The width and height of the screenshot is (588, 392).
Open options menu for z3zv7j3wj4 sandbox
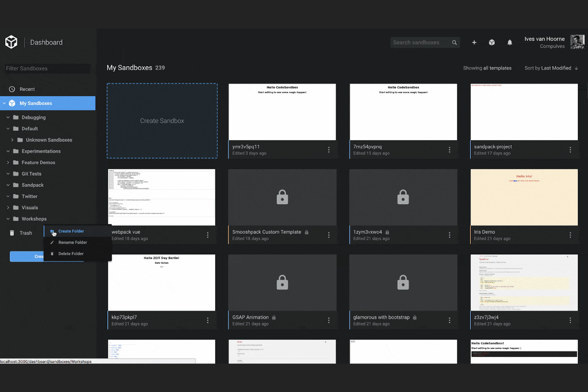coord(570,320)
